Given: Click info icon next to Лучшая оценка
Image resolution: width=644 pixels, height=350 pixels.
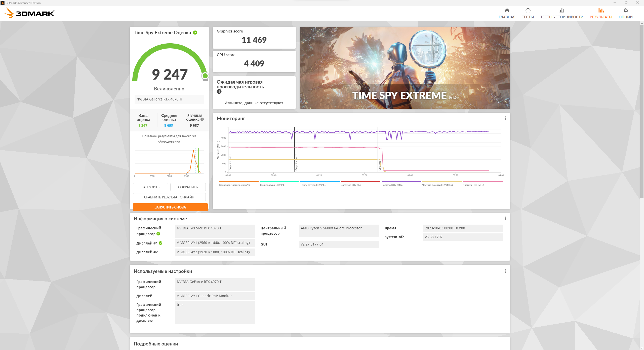Looking at the screenshot, I should [x=202, y=119].
